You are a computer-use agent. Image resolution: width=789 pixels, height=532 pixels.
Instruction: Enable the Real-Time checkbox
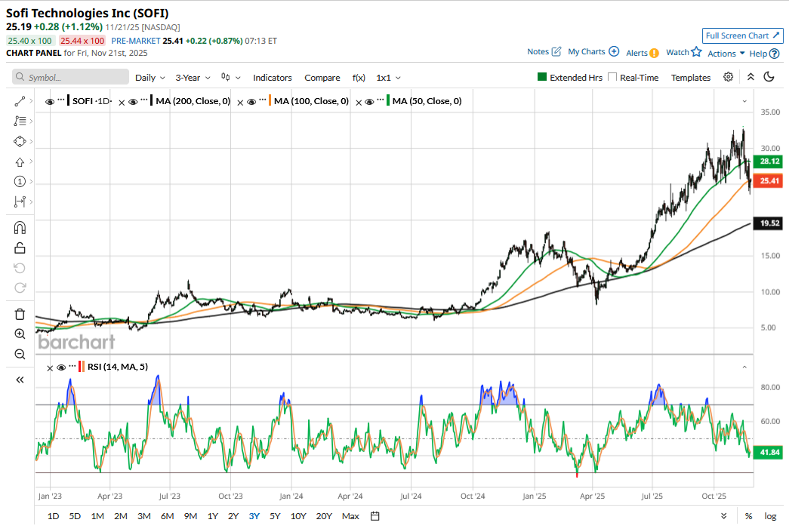[612, 77]
